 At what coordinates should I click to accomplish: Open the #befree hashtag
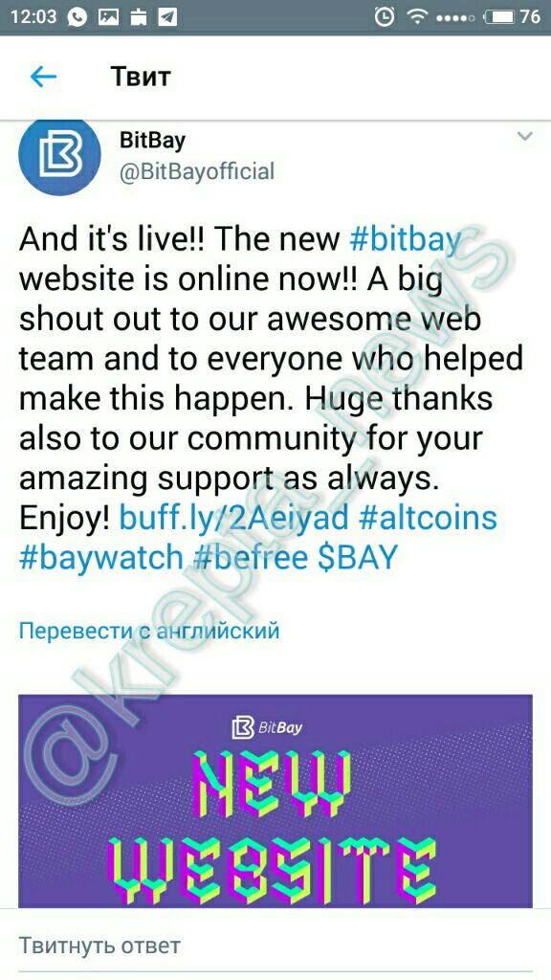coord(250,558)
